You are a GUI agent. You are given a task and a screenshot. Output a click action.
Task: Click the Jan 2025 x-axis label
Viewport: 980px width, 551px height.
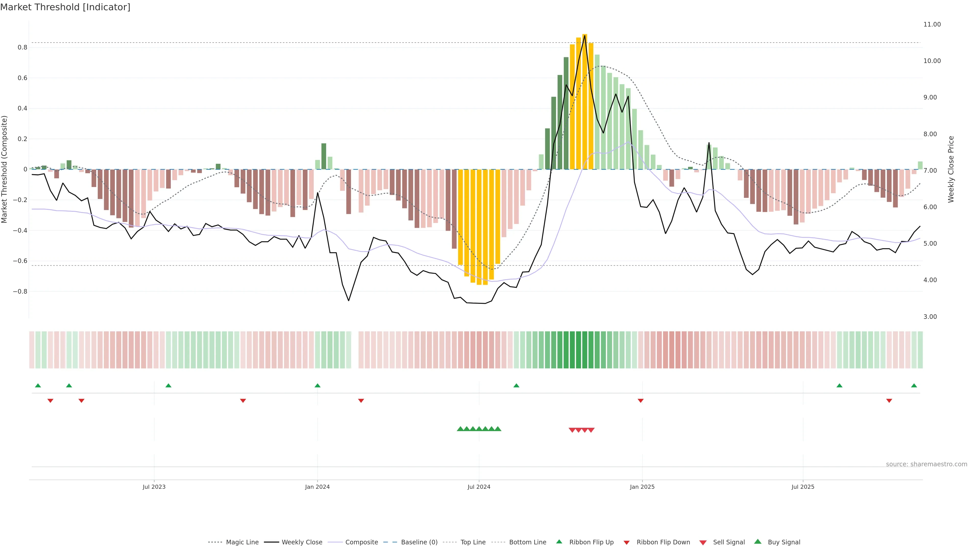[642, 487]
